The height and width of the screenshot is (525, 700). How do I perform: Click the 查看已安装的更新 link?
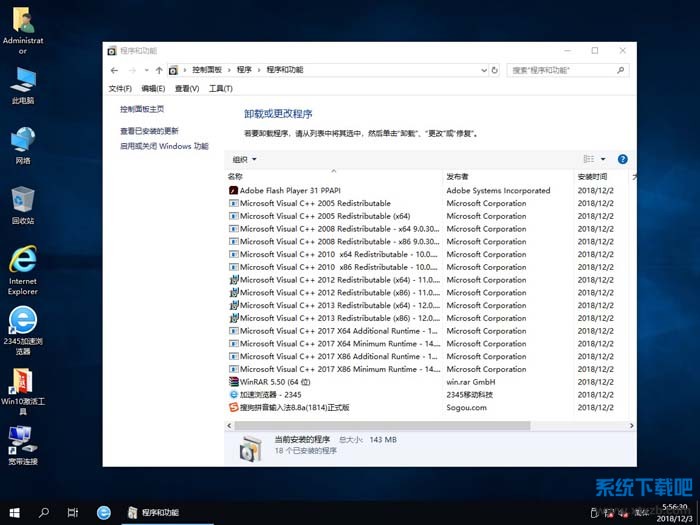coord(149,131)
